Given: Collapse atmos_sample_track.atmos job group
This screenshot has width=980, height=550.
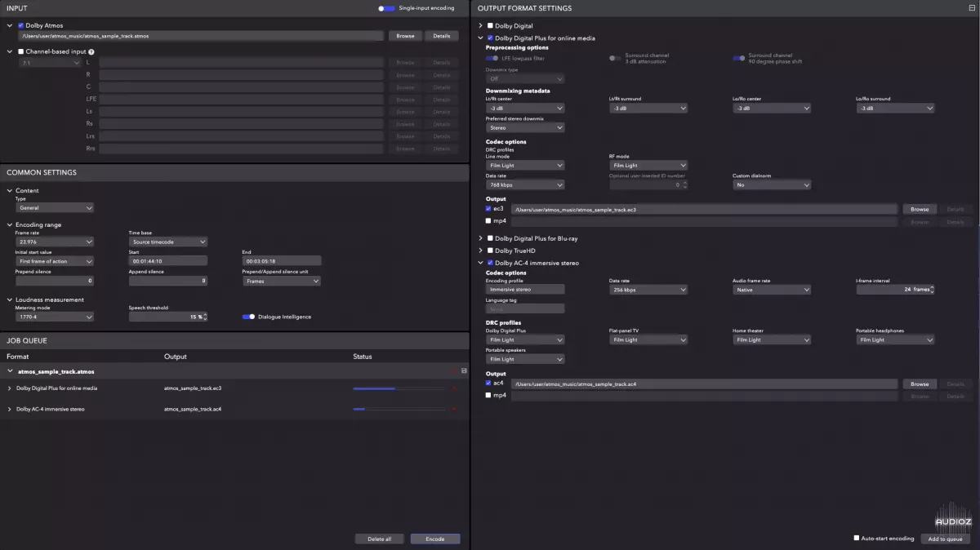Looking at the screenshot, I should tap(10, 371).
